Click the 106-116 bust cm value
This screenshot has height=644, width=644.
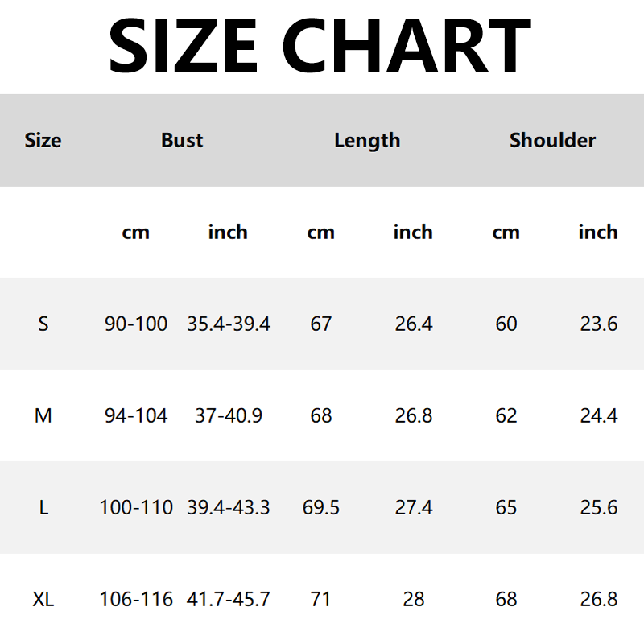(136, 599)
